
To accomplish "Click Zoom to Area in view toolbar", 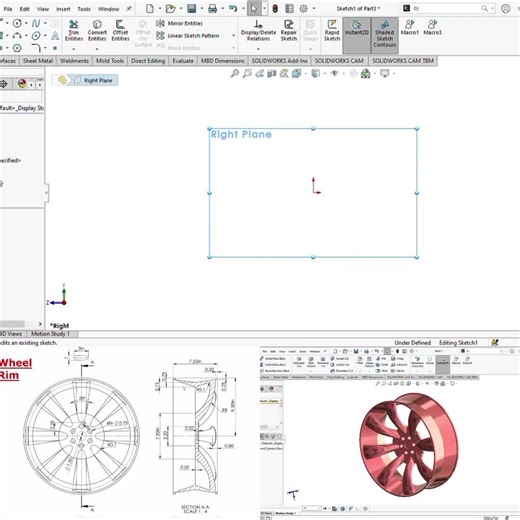I will [247, 73].
